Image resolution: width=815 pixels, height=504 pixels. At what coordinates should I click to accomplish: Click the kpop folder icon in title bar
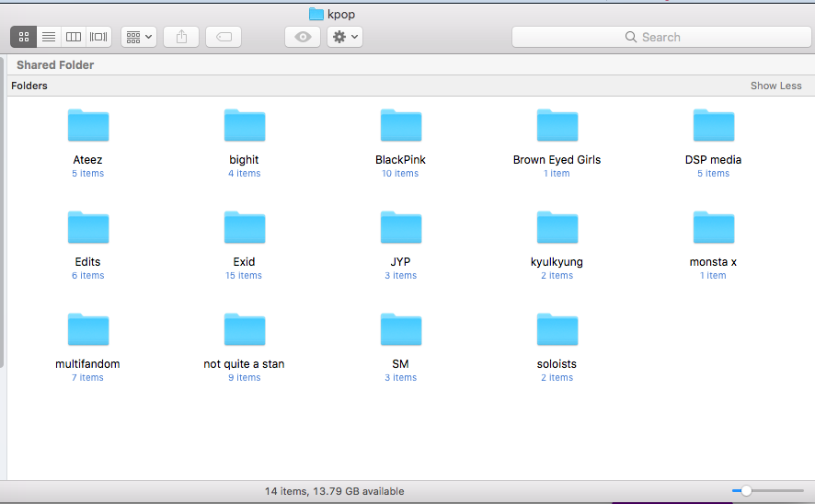[x=316, y=14]
